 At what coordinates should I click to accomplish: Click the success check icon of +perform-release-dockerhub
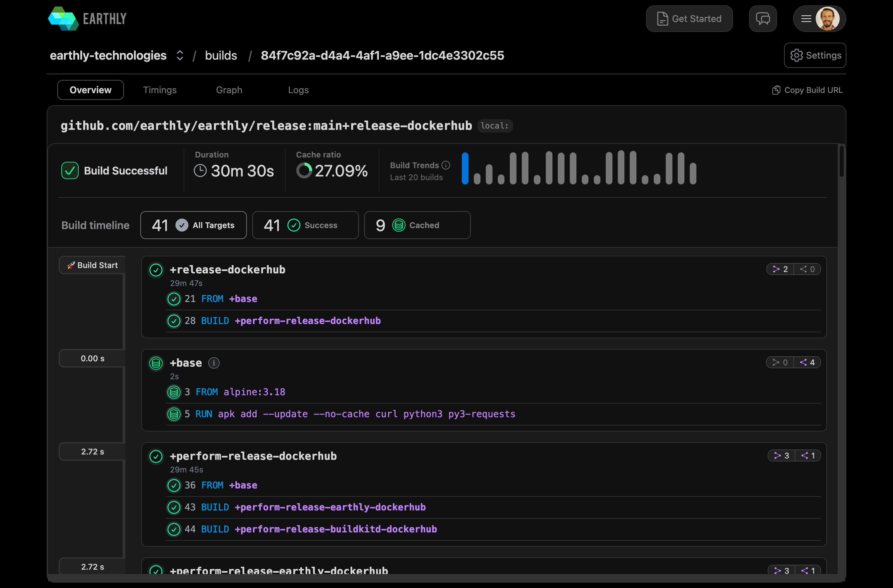pyautogui.click(x=156, y=456)
